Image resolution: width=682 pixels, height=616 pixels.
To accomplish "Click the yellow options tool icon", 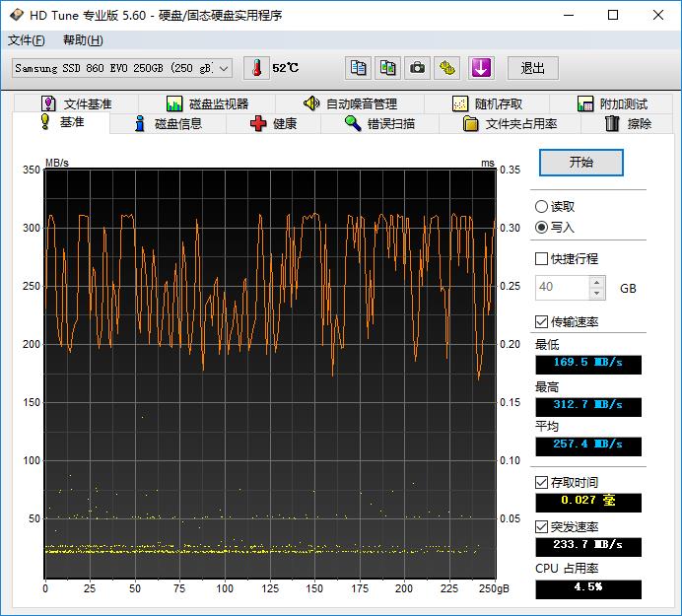I will 448,68.
